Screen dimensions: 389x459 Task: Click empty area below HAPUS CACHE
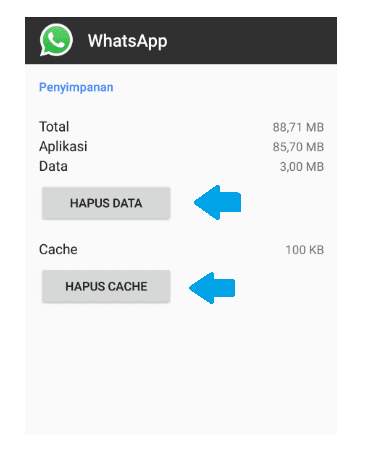[x=181, y=367]
